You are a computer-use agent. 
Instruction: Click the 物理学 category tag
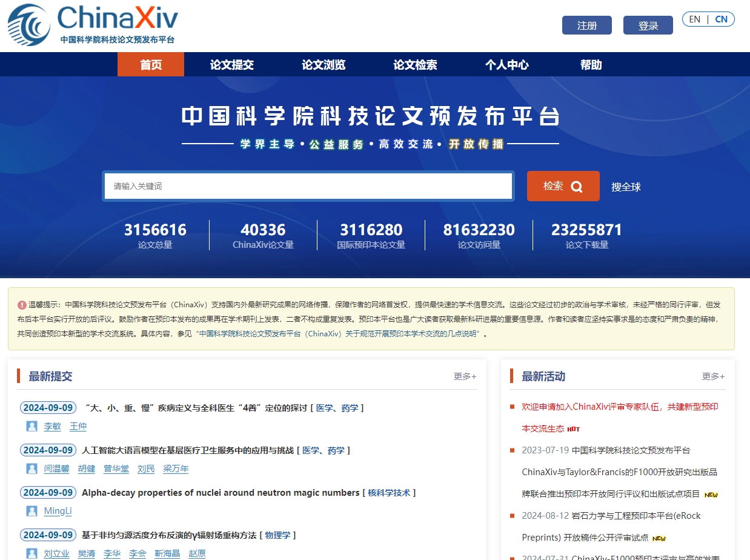[x=277, y=535]
